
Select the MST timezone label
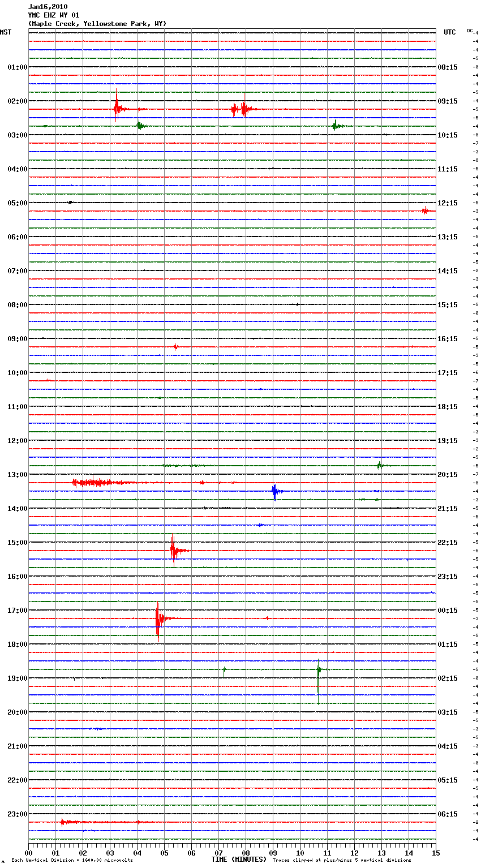click(x=6, y=32)
